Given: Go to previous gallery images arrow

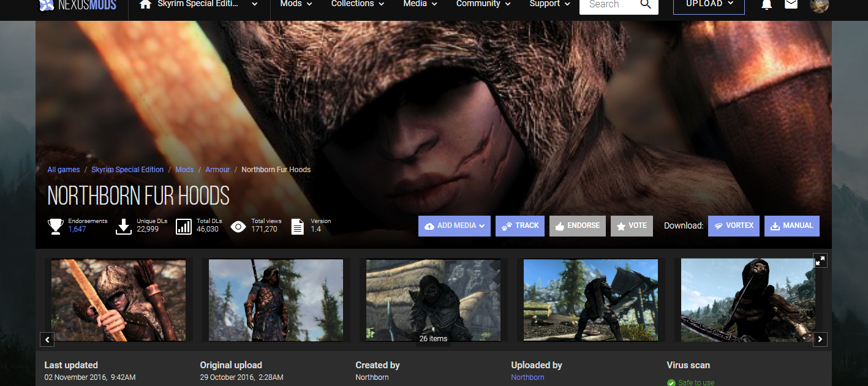Looking at the screenshot, I should 48,339.
